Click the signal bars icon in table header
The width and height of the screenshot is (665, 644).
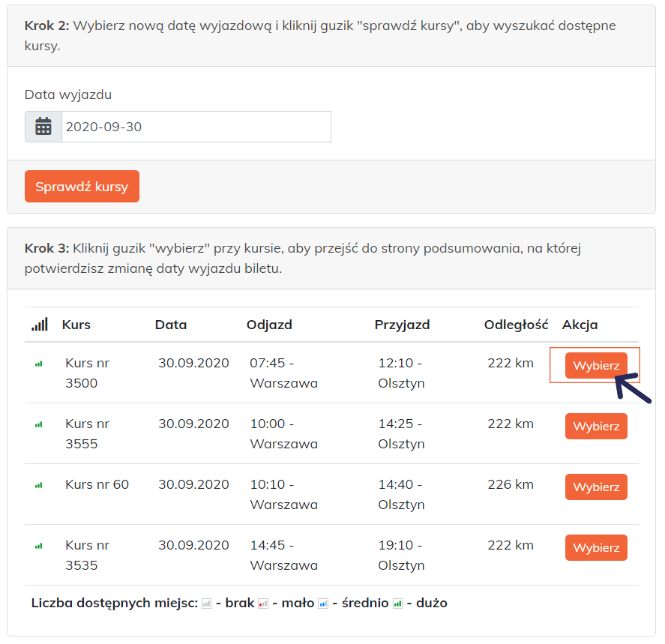[x=40, y=325]
